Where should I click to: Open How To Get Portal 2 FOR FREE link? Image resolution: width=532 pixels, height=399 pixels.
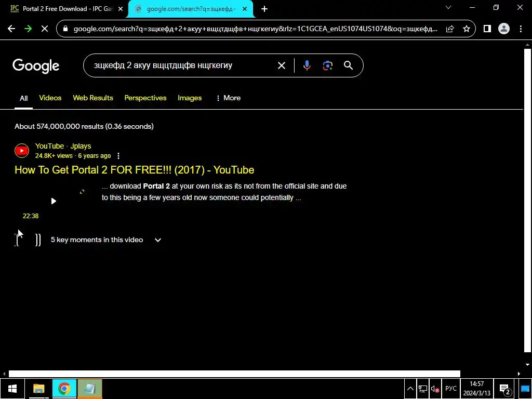click(135, 170)
